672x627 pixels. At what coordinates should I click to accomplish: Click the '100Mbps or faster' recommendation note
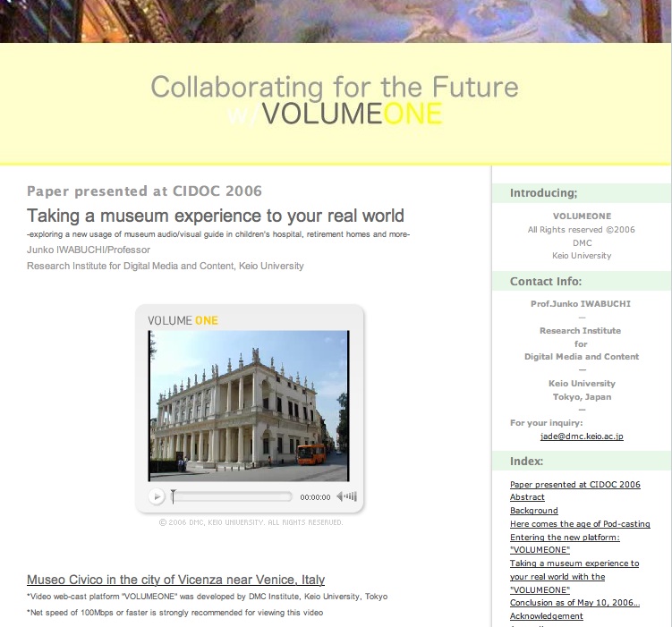click(174, 613)
